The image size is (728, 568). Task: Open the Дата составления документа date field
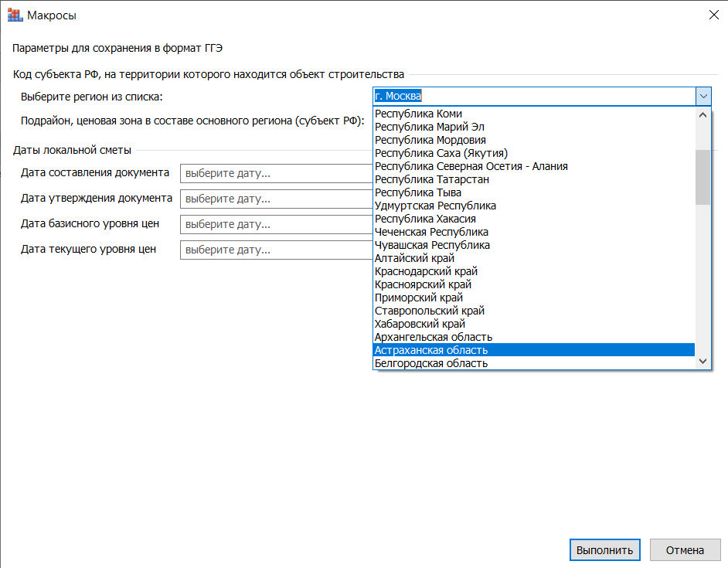(x=275, y=173)
